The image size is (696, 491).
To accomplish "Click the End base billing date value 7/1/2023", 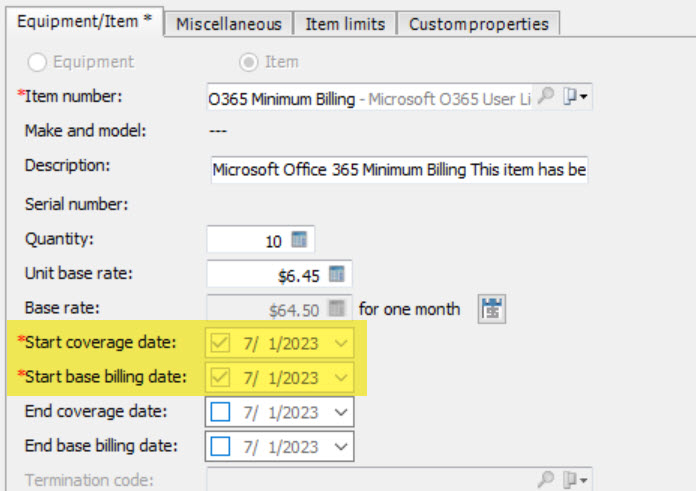I will pos(281,447).
